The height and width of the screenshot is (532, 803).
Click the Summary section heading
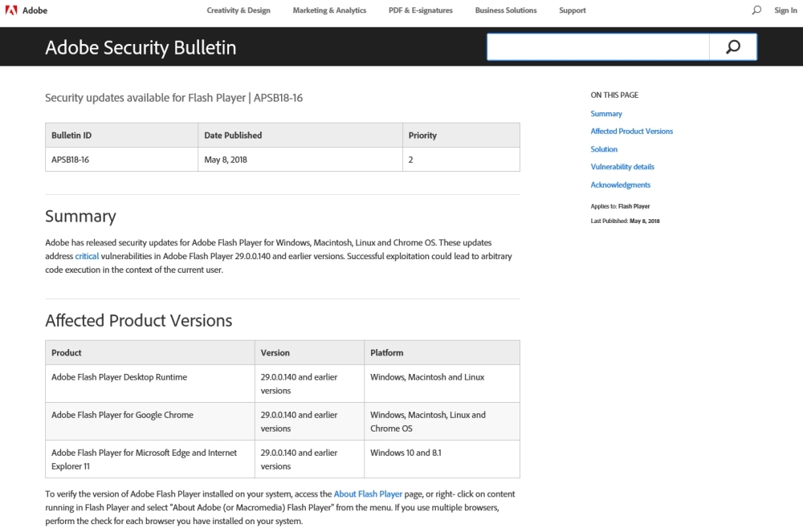(x=80, y=217)
